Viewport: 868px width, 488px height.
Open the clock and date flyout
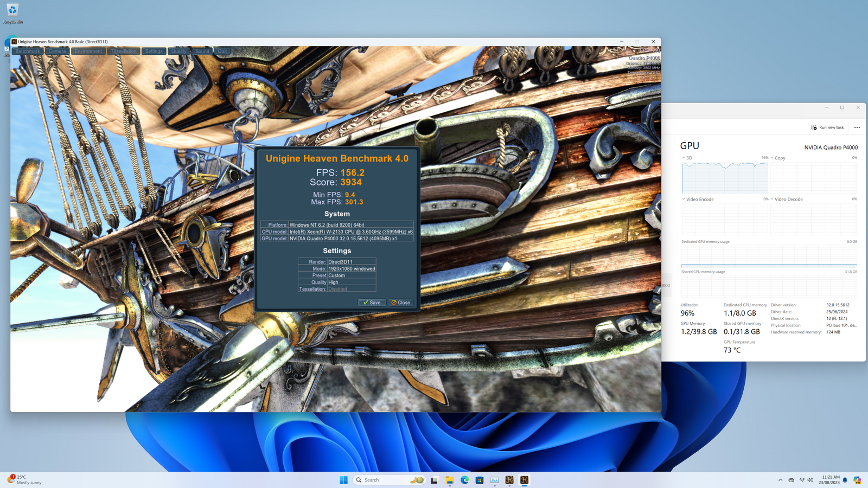829,480
